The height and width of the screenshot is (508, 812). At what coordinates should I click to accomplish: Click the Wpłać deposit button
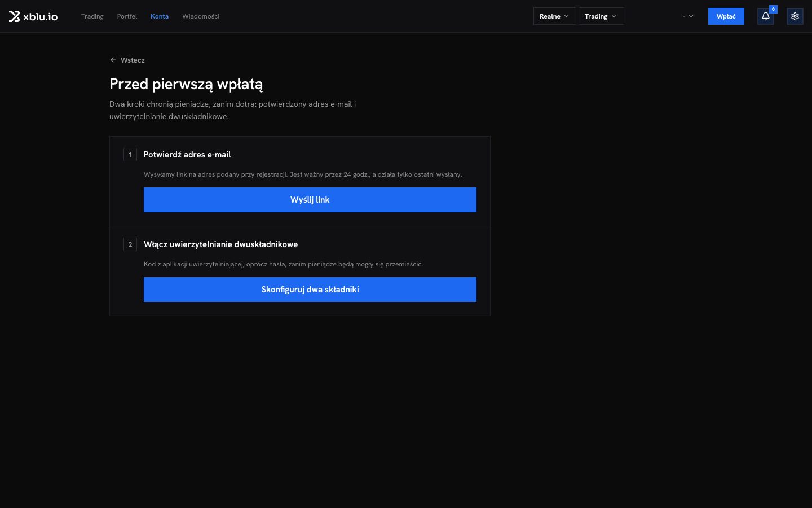[x=726, y=16]
